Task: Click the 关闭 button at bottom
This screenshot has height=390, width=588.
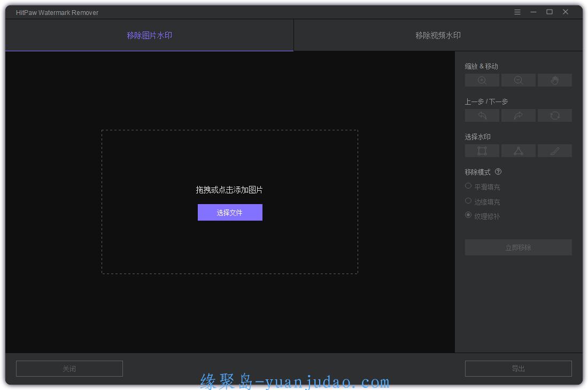Action: [69, 369]
